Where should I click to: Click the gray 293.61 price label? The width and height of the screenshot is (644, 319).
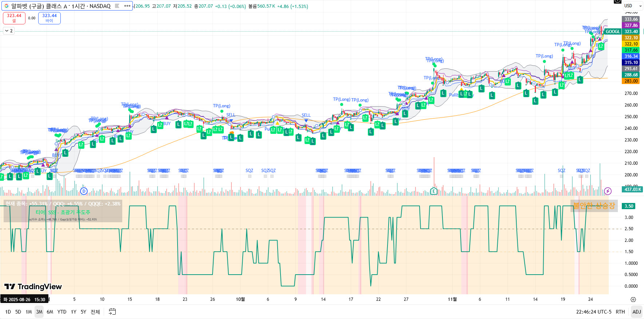point(631,69)
